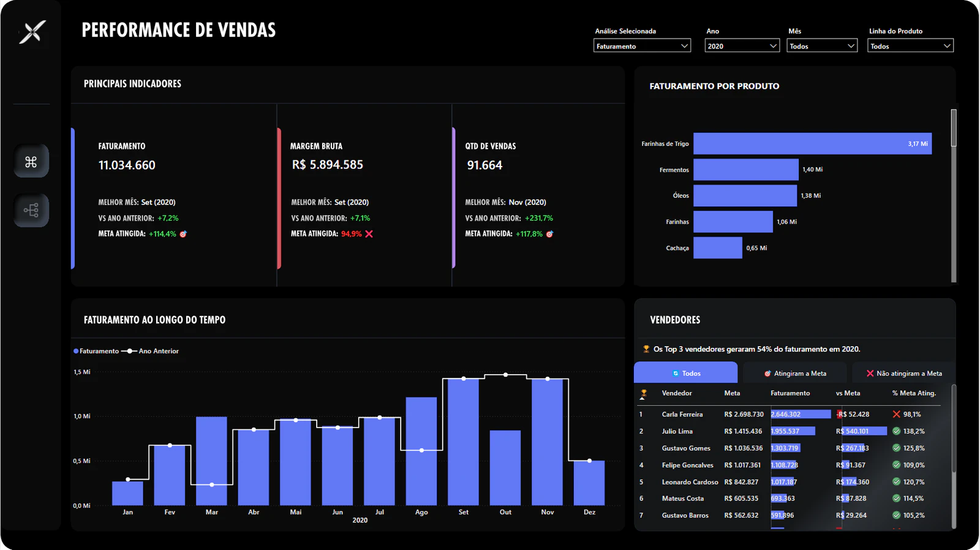Screen dimensions: 980x550
Task: Click the Nov month bar in time chart
Action: (x=548, y=442)
